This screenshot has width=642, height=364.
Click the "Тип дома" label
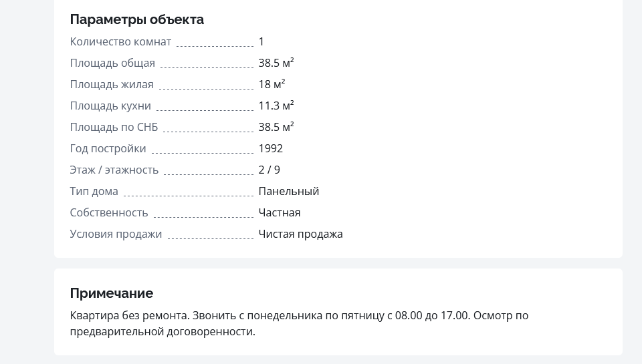[x=94, y=191]
